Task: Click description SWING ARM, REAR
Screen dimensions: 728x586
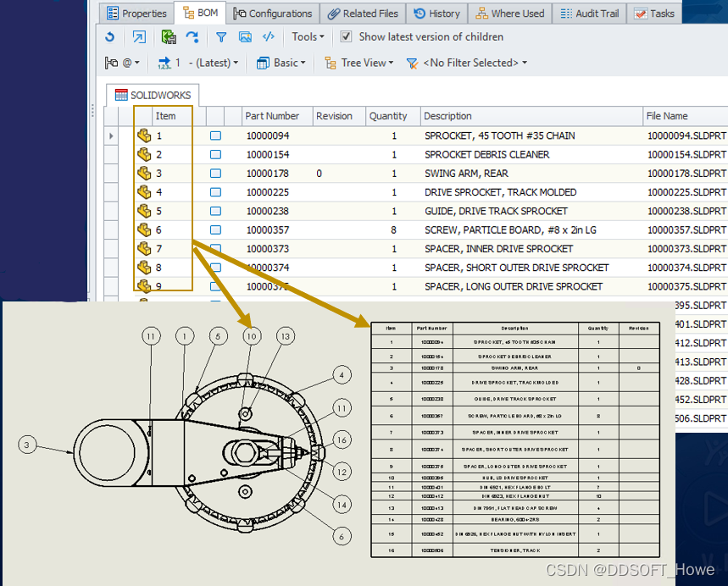Action: coord(466,174)
